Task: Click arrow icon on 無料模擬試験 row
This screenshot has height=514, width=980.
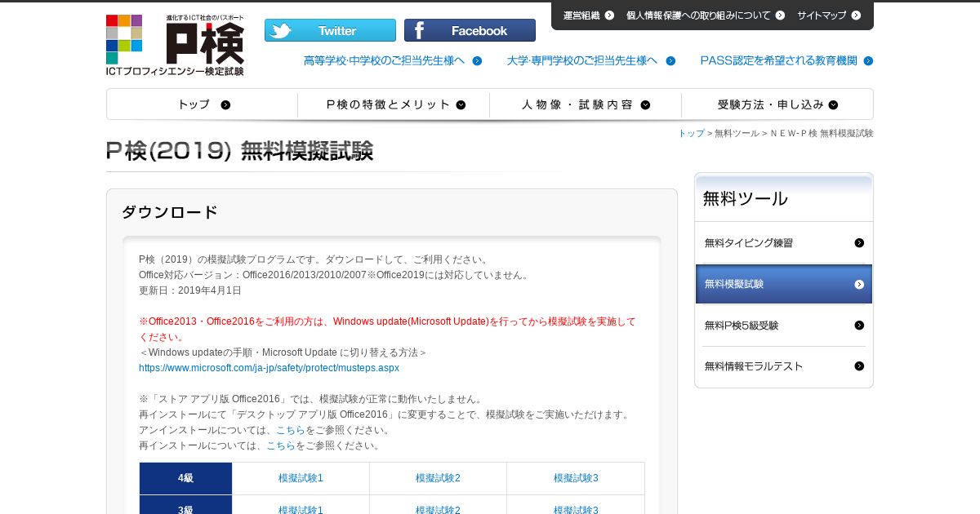Action: pyautogui.click(x=859, y=284)
